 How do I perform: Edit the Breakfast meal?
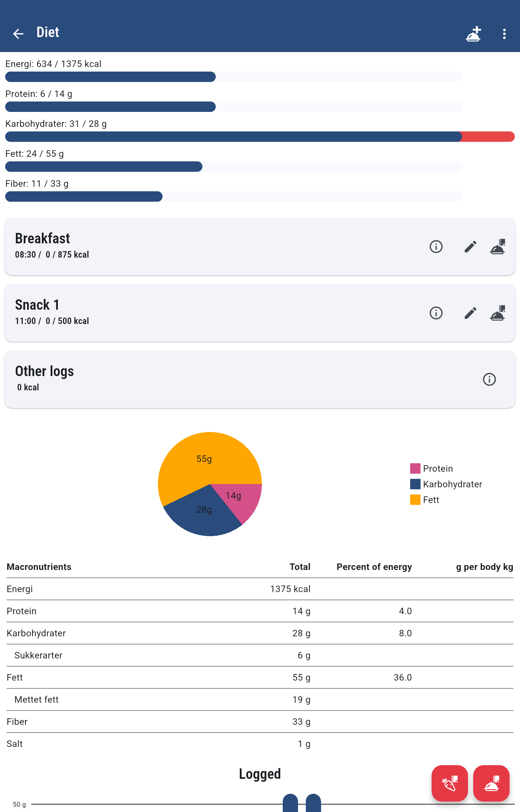[470, 247]
